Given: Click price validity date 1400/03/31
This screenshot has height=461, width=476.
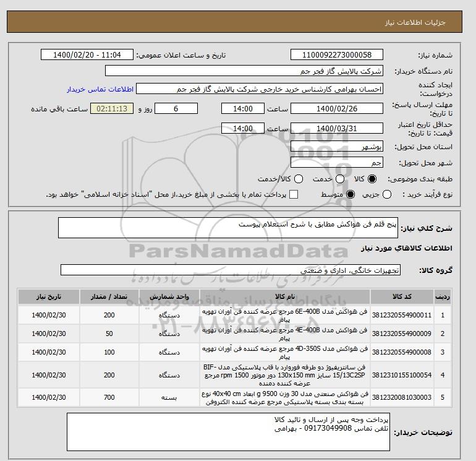Looking at the screenshot, I should 337,128.
